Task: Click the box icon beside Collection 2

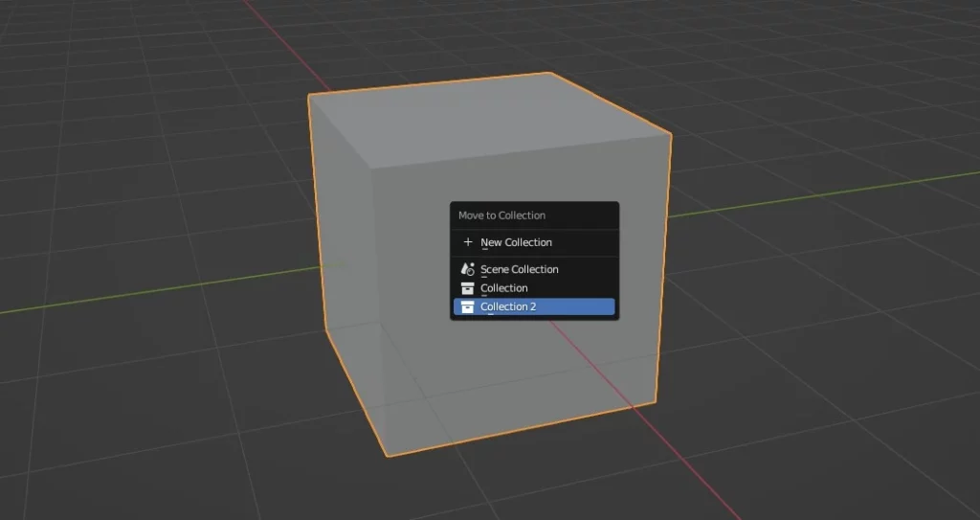Action: tap(467, 306)
